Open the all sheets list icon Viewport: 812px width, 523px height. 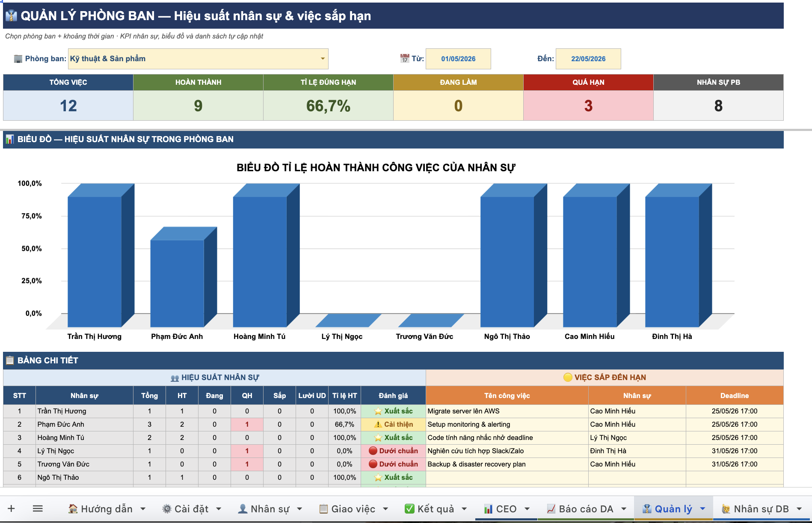[38, 508]
